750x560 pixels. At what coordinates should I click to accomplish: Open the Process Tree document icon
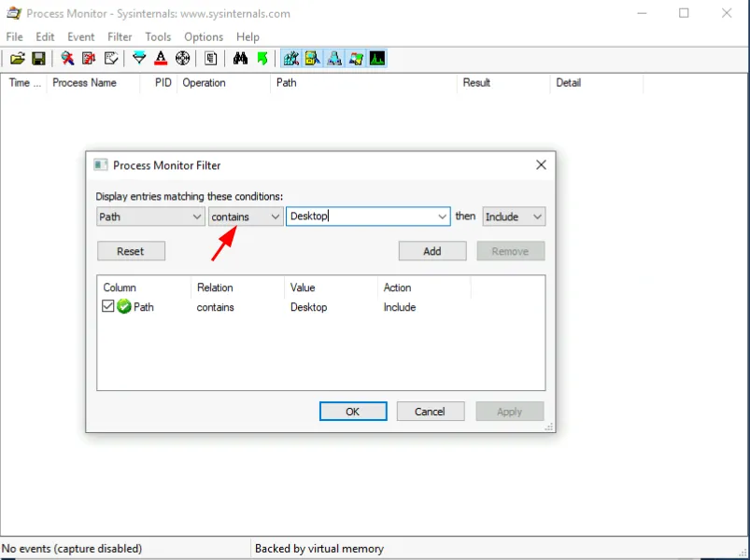210,59
